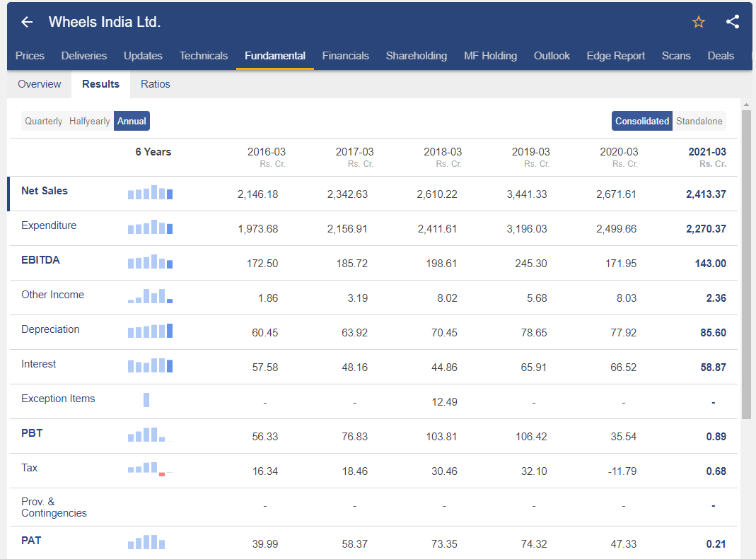Screen dimensions: 756x559
Task: Add Wheels India to favorites star
Action: 698,22
